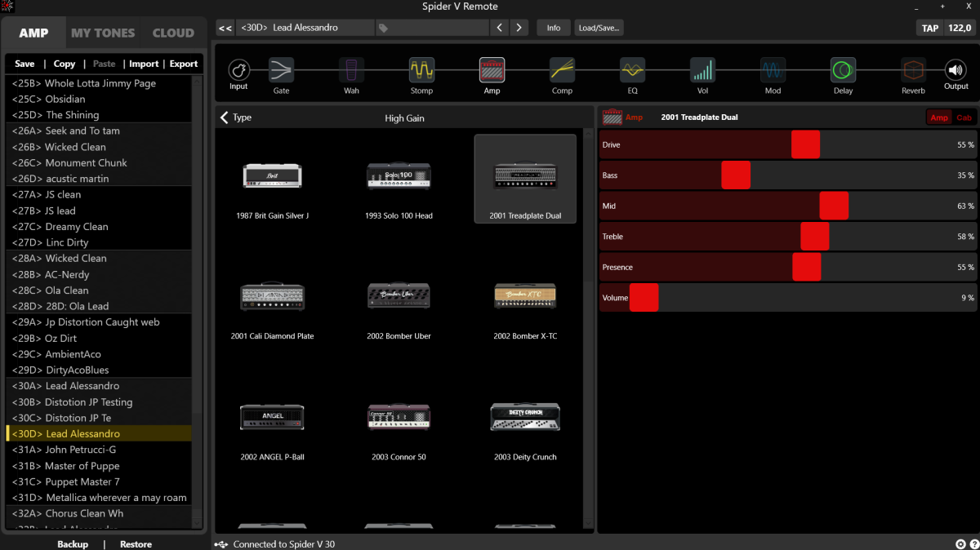The width and height of the screenshot is (980, 550).
Task: Select the Gate block in signal chain
Action: (281, 70)
